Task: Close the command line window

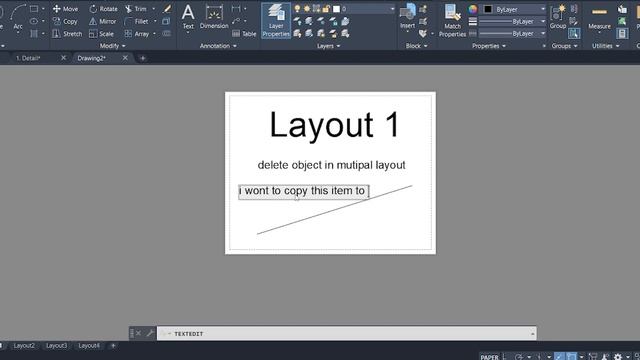Action: click(x=138, y=333)
